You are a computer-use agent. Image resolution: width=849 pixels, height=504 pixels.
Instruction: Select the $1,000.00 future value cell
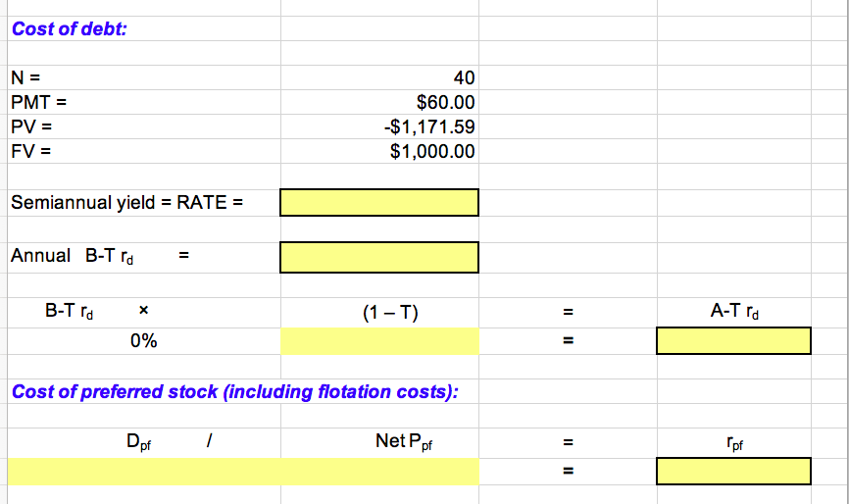click(x=379, y=151)
